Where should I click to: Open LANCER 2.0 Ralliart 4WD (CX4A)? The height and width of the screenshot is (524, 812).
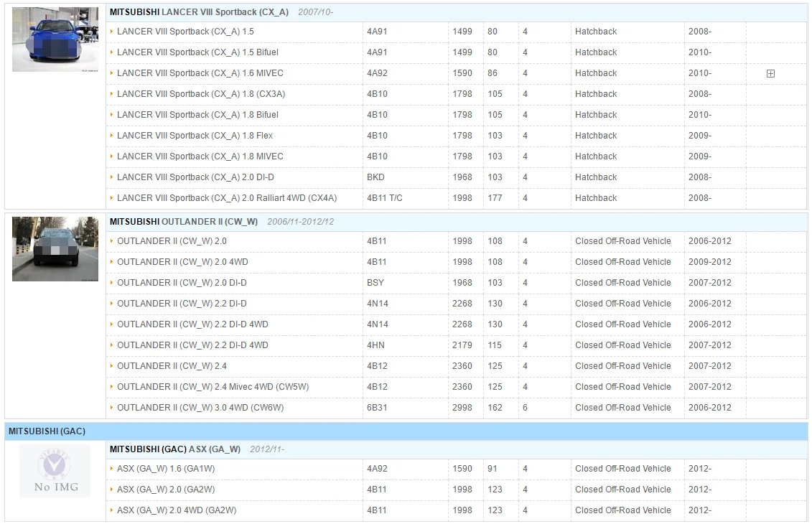(x=227, y=198)
